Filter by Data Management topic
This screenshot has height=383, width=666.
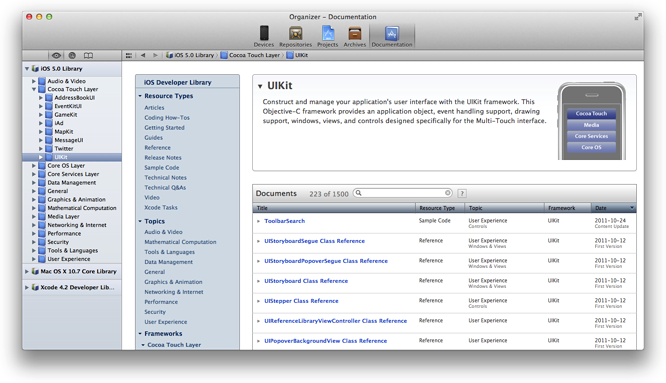[169, 262]
